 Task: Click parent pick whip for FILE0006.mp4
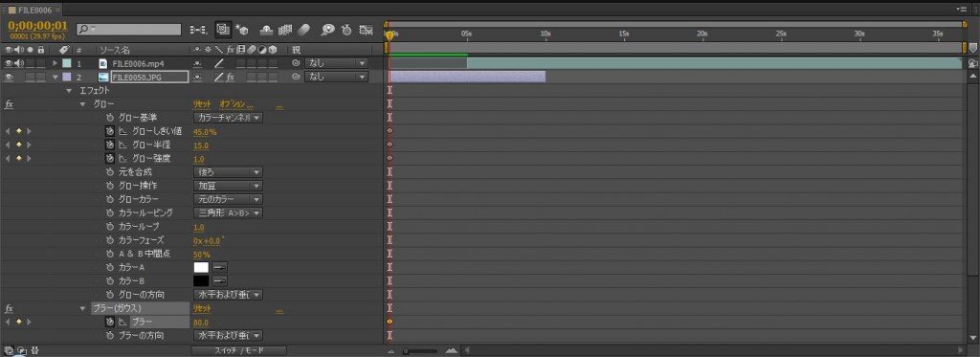click(x=296, y=63)
